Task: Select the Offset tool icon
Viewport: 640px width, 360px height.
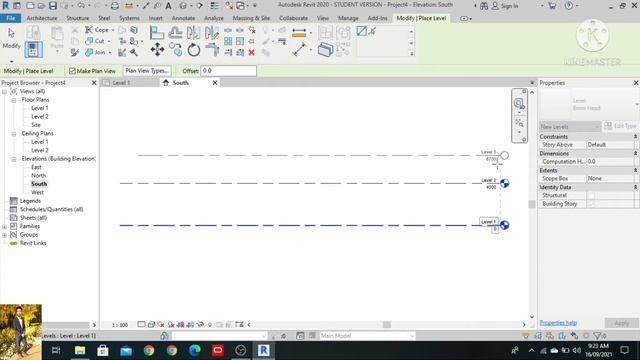Action: [x=176, y=32]
